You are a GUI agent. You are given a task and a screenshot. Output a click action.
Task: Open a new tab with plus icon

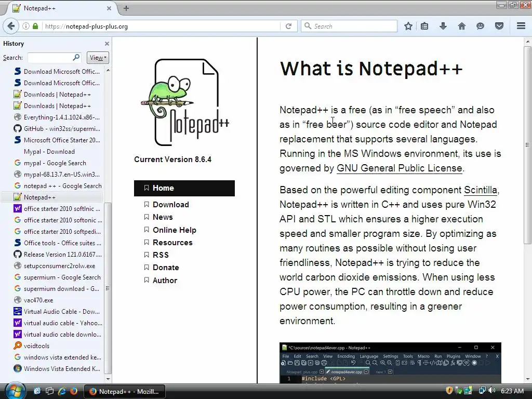pos(126,8)
